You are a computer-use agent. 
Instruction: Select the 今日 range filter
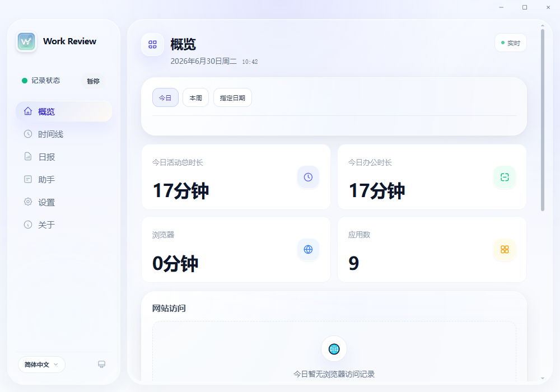[165, 97]
